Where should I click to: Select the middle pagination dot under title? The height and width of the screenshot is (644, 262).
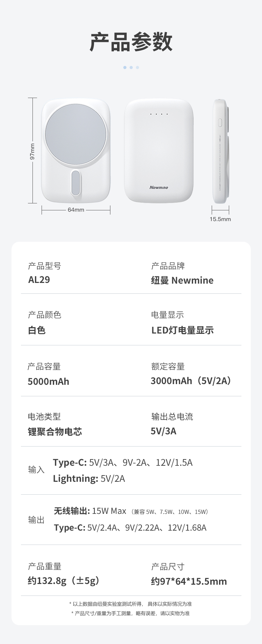tap(131, 67)
